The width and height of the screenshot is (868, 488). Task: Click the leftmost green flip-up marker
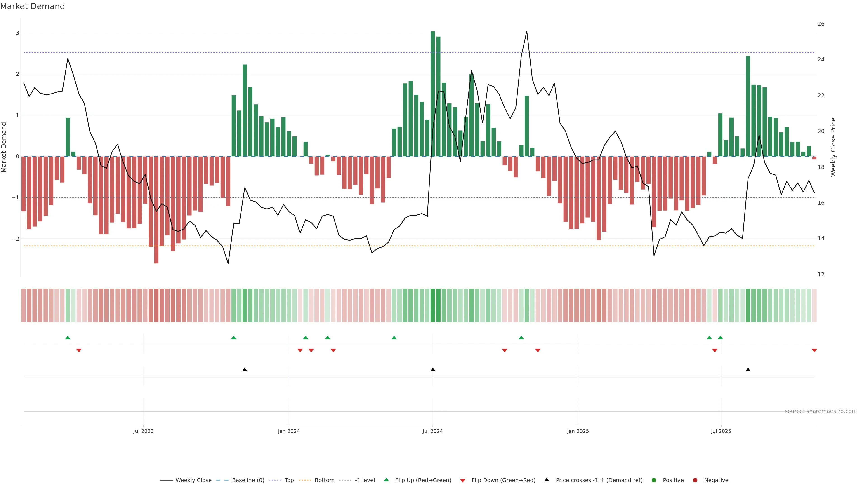pos(68,338)
